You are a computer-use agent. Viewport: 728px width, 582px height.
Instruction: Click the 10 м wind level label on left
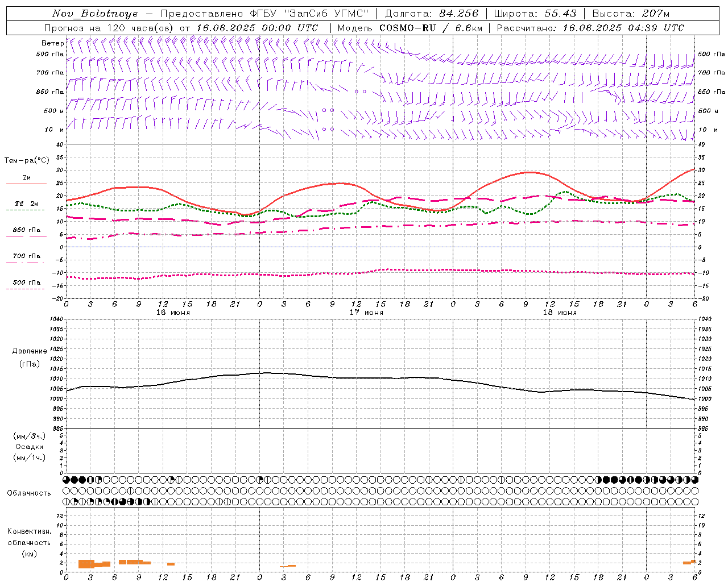(x=55, y=130)
